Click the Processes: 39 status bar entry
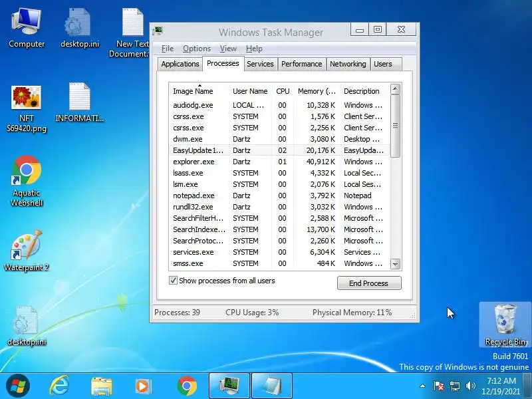This screenshot has height=399, width=532. click(177, 313)
